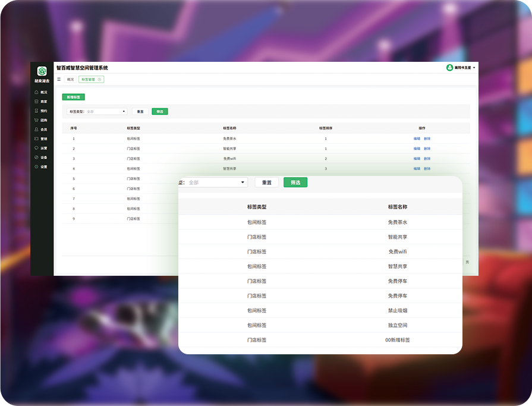The image size is (532, 406).
Task: Open 设备 device icon in sidebar
Action: (x=36, y=158)
